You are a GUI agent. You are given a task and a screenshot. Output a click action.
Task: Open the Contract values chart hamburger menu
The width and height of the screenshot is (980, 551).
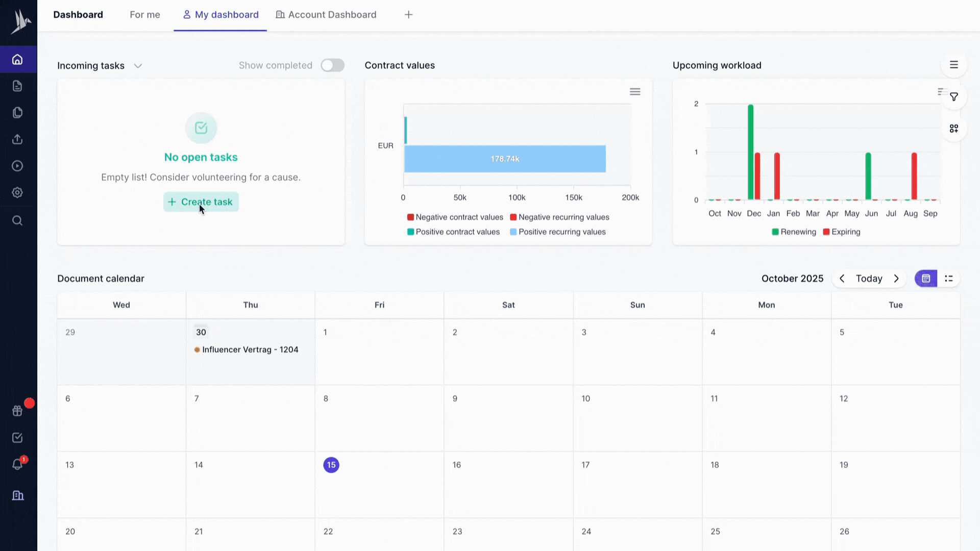[x=635, y=92]
